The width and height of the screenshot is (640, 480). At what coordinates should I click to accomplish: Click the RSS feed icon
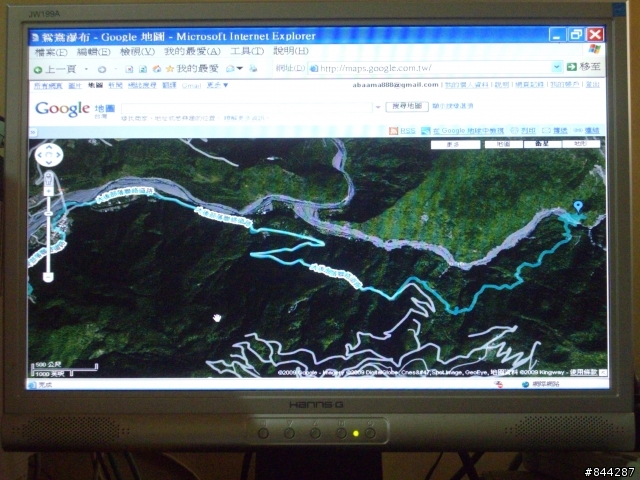click(393, 131)
